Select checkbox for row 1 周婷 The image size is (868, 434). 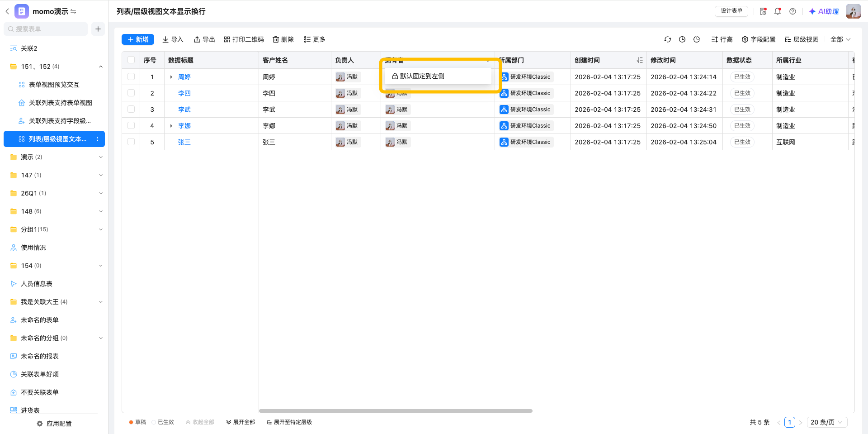pos(131,77)
